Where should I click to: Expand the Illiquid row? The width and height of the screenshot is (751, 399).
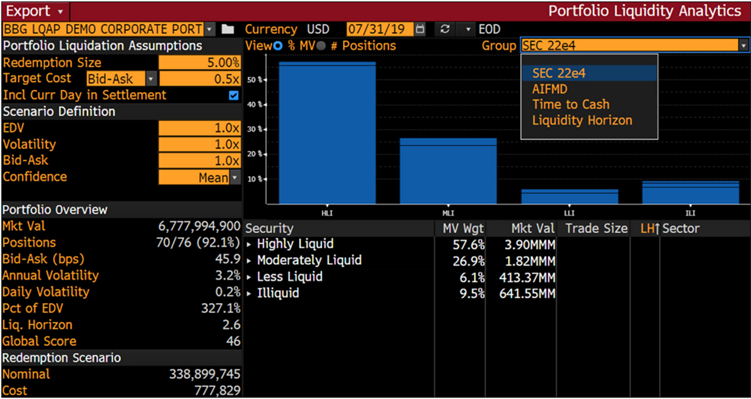pos(249,294)
